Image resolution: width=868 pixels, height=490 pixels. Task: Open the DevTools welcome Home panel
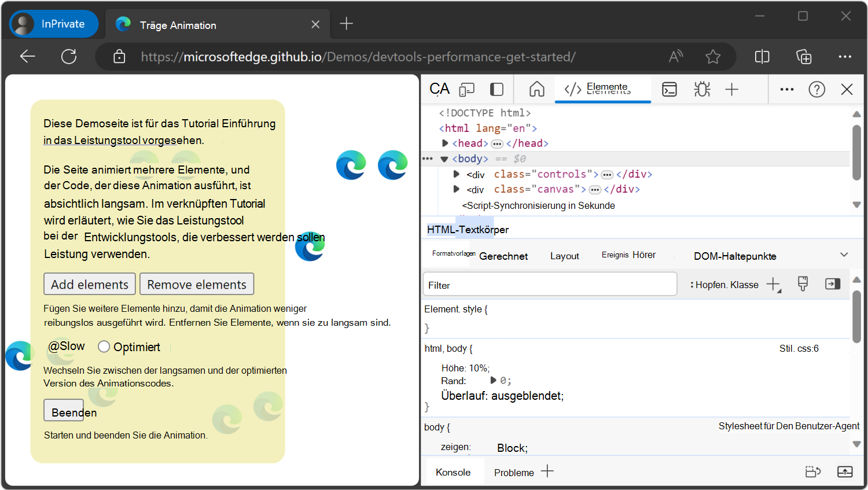point(536,89)
